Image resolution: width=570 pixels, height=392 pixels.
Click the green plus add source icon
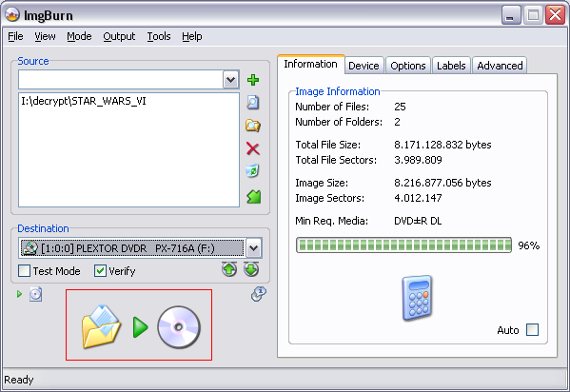pyautogui.click(x=253, y=80)
